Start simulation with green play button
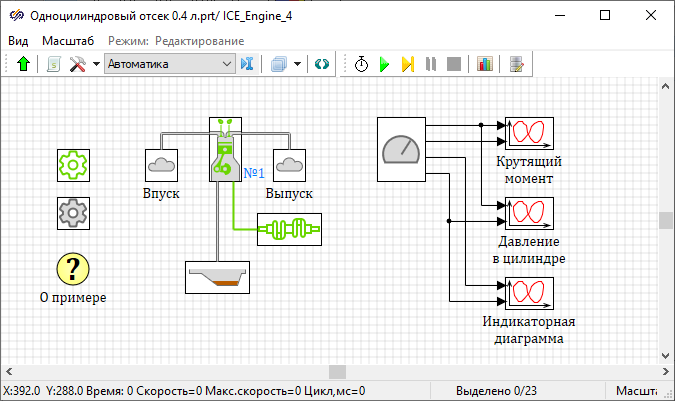The width and height of the screenshot is (675, 401). pyautogui.click(x=384, y=64)
